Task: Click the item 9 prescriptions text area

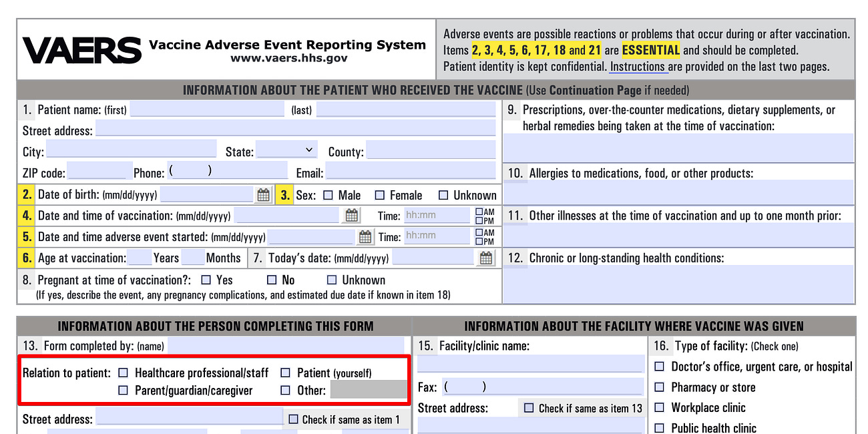Action: (x=678, y=148)
